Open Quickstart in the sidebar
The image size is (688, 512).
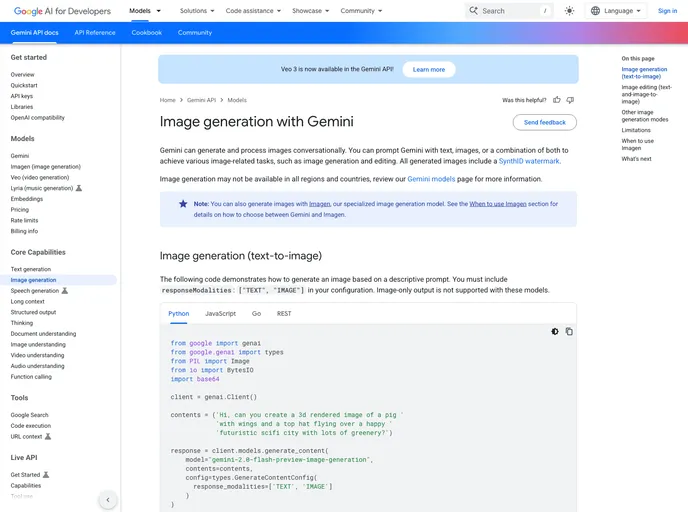click(24, 86)
